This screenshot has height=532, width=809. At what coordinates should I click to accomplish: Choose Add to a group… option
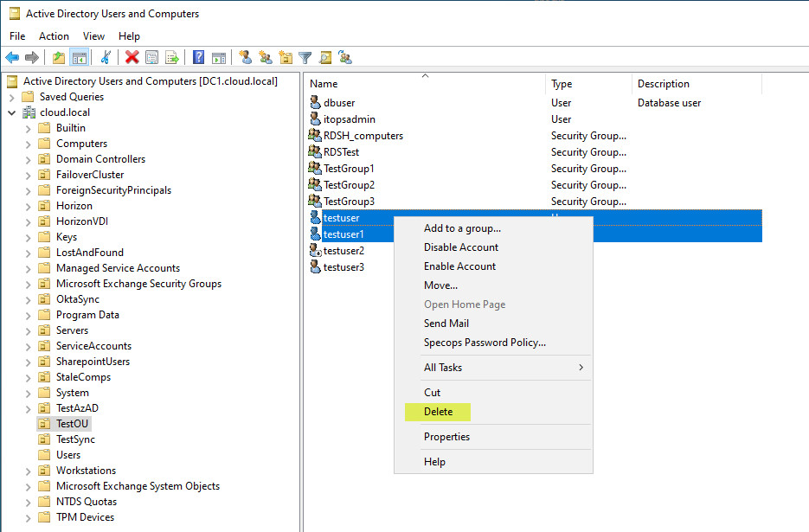tap(462, 228)
